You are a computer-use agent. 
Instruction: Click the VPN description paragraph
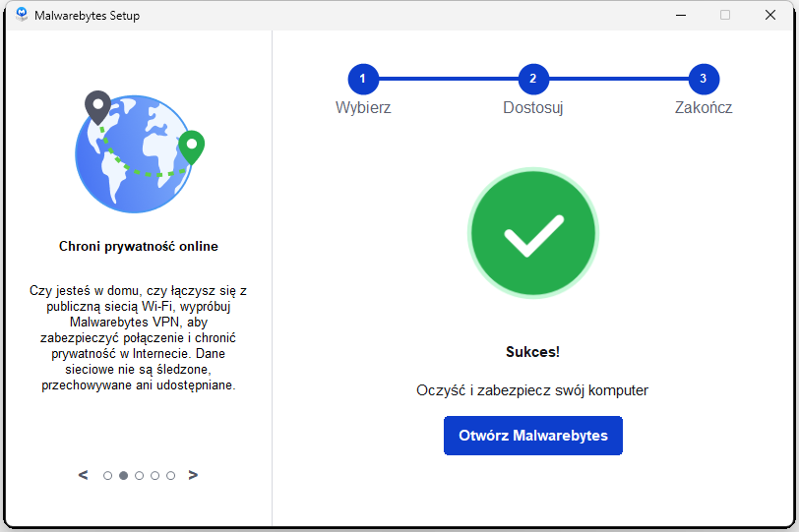(x=138, y=337)
